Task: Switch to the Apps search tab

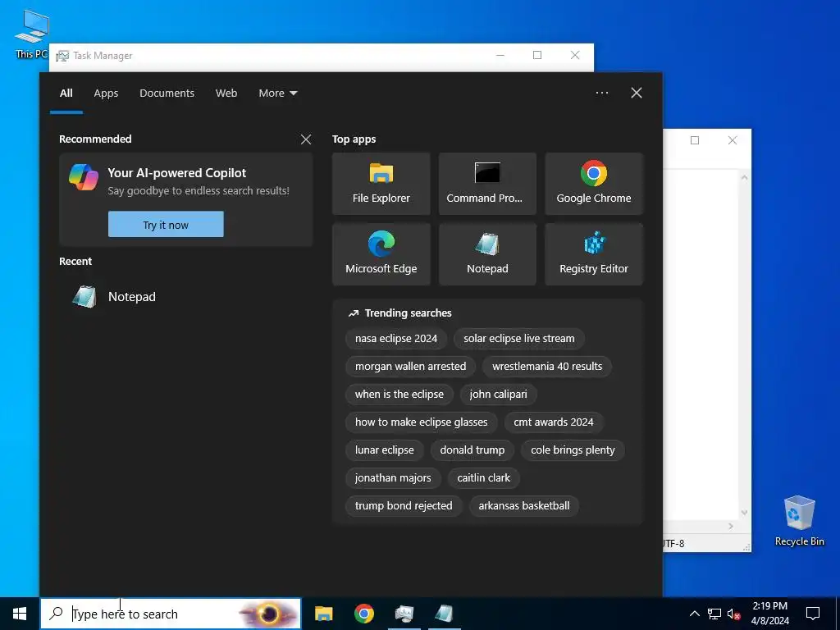Action: (x=106, y=94)
